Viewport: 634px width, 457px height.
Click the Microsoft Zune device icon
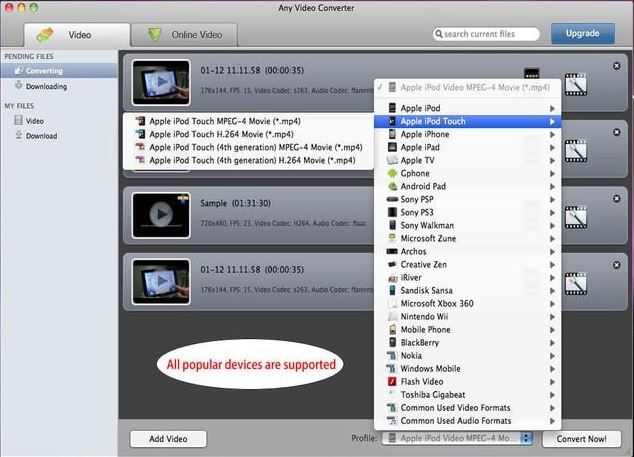coord(392,238)
